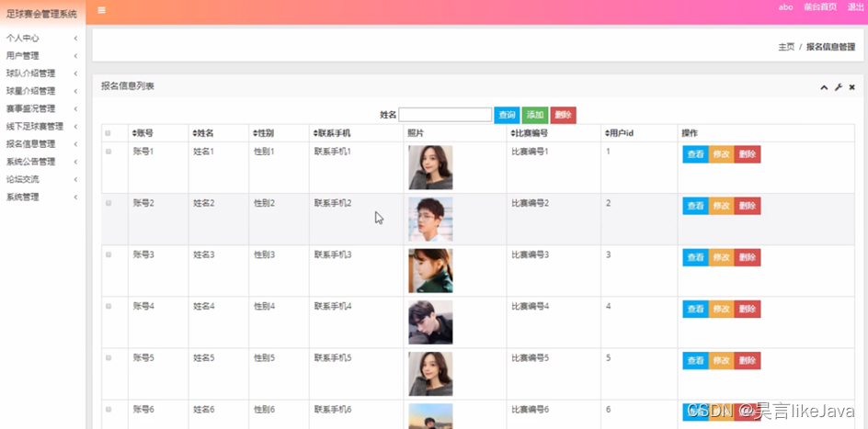The width and height of the screenshot is (868, 429).
Task: Check the row checkbox for 账号3
Action: point(108,254)
